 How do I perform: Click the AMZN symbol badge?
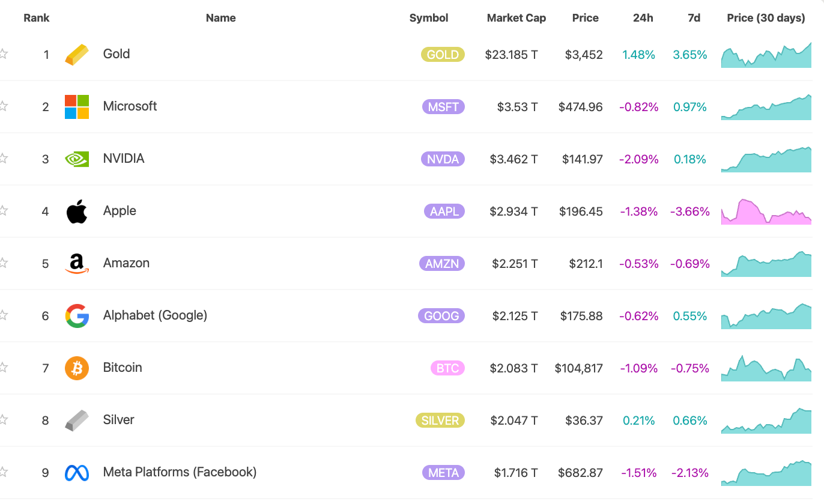442,264
